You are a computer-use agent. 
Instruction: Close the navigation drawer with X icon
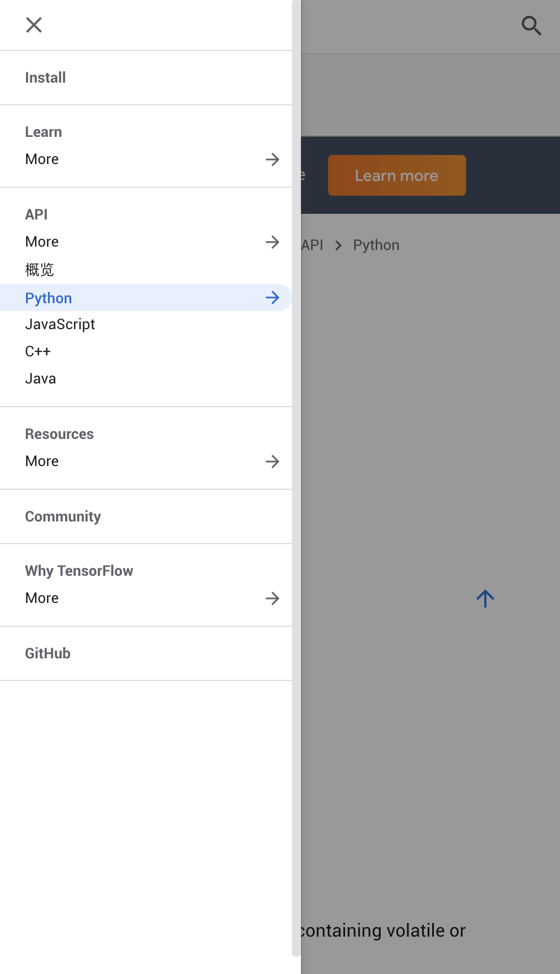pos(34,25)
